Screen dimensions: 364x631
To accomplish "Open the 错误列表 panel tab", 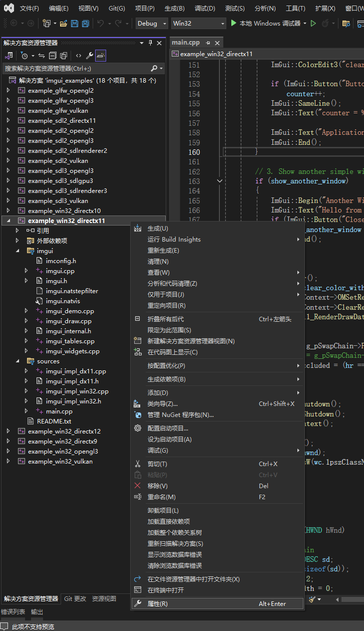I will pos(13,612).
